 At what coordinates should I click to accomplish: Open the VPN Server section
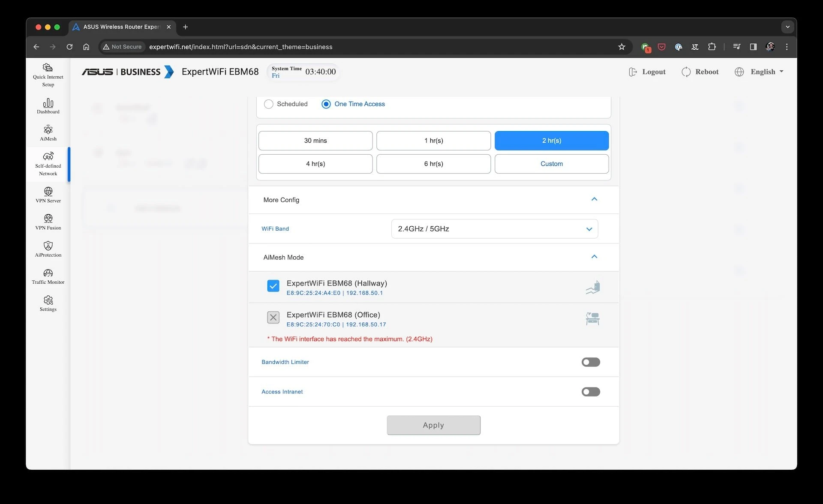coord(48,195)
